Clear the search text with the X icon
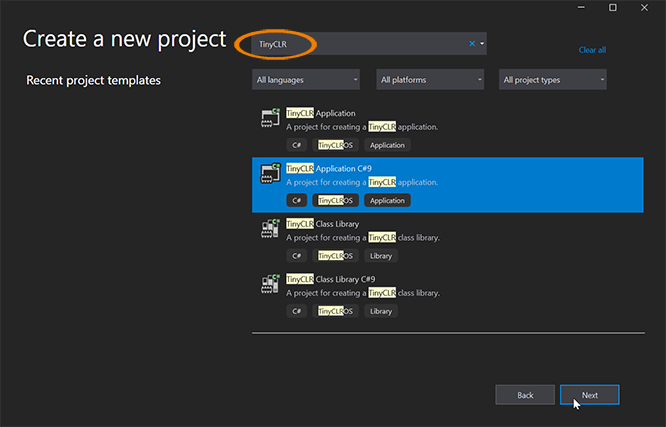The height and width of the screenshot is (427, 666). (x=472, y=43)
